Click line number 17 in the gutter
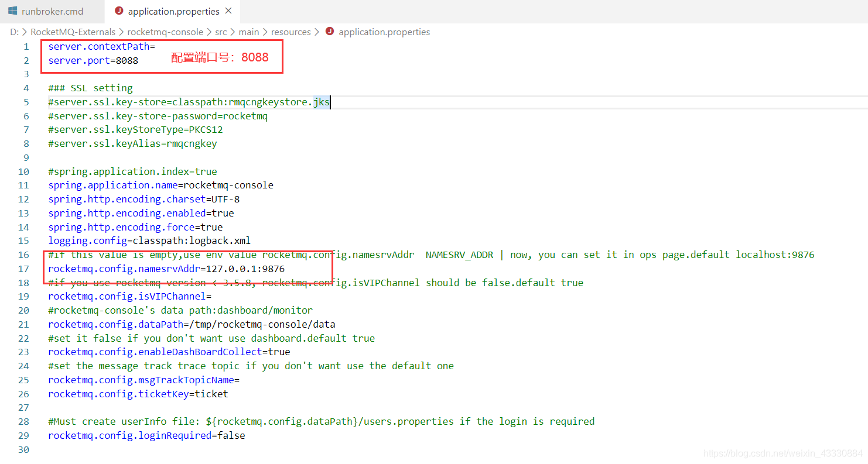This screenshot has width=868, height=464. (x=23, y=269)
